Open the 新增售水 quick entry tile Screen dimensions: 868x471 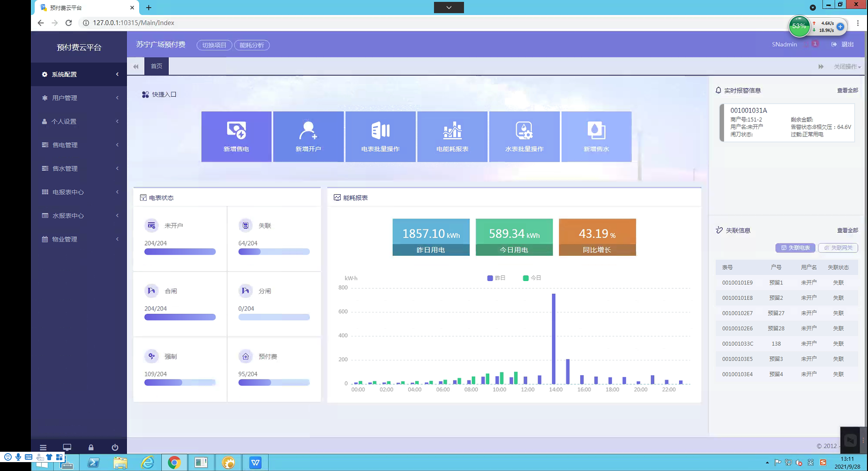(x=596, y=137)
